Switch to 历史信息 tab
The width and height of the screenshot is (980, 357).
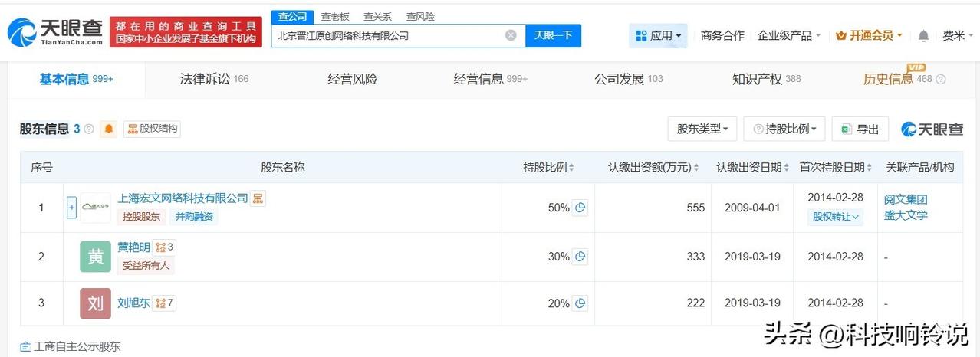click(897, 79)
